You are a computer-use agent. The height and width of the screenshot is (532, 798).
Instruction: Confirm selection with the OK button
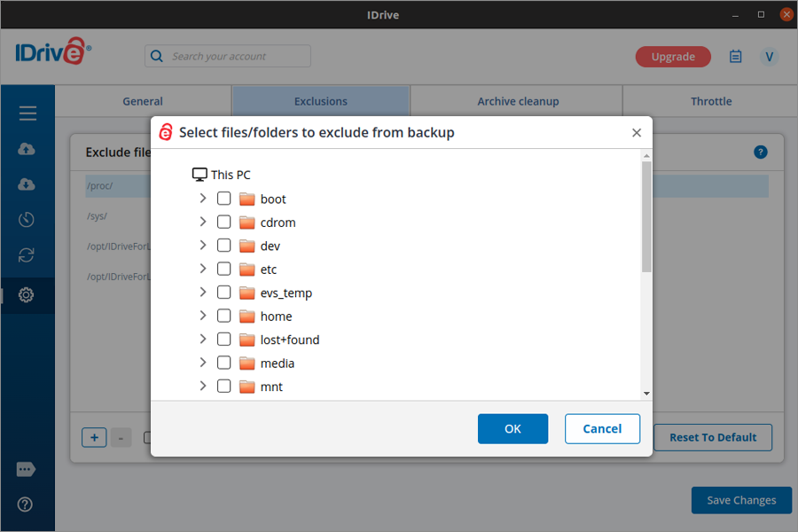pyautogui.click(x=512, y=429)
